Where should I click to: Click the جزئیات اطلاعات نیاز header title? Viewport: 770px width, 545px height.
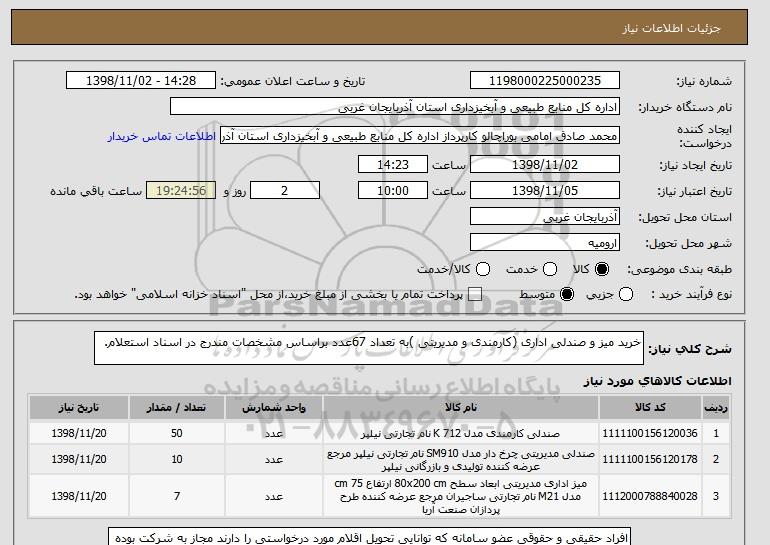tap(671, 28)
